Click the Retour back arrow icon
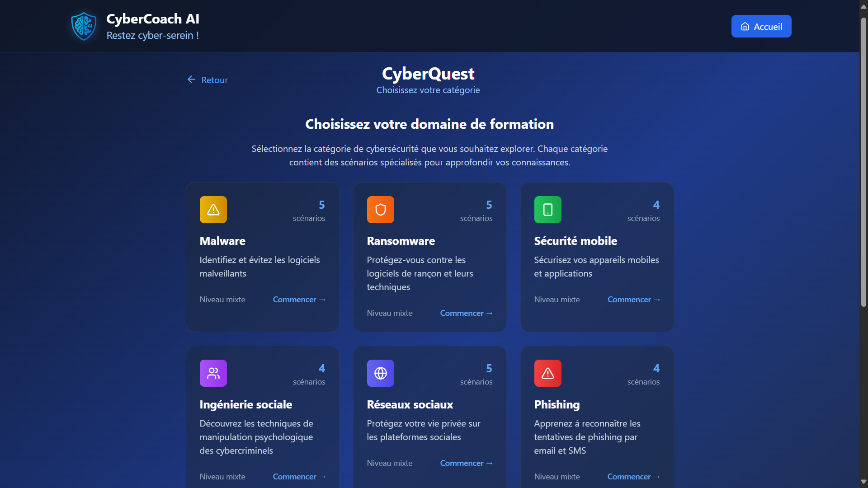The height and width of the screenshot is (488, 868). [191, 80]
